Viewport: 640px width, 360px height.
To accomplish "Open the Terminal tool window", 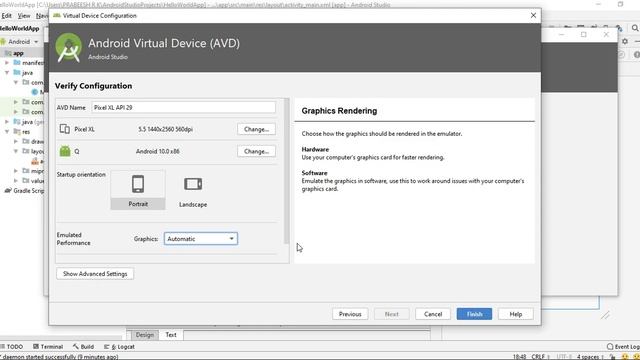I will pos(48,347).
